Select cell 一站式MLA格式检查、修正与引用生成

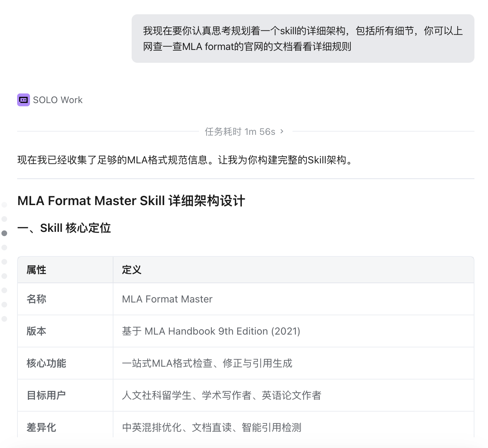294,363
